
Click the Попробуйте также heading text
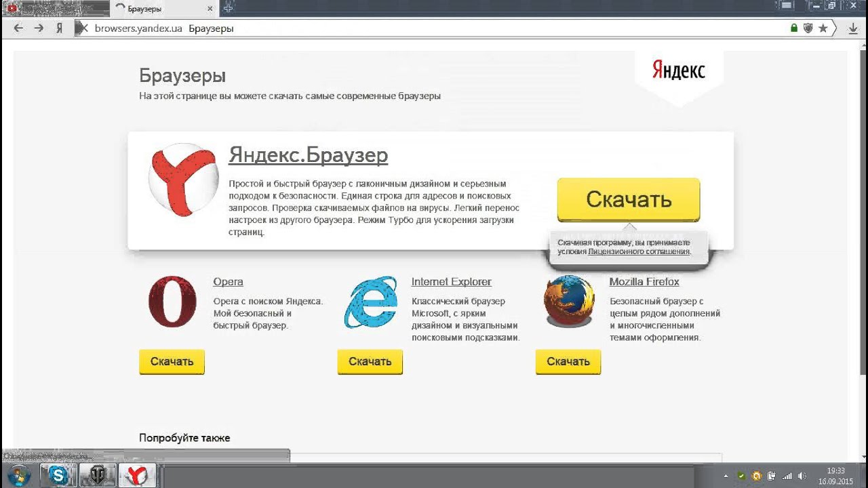184,438
